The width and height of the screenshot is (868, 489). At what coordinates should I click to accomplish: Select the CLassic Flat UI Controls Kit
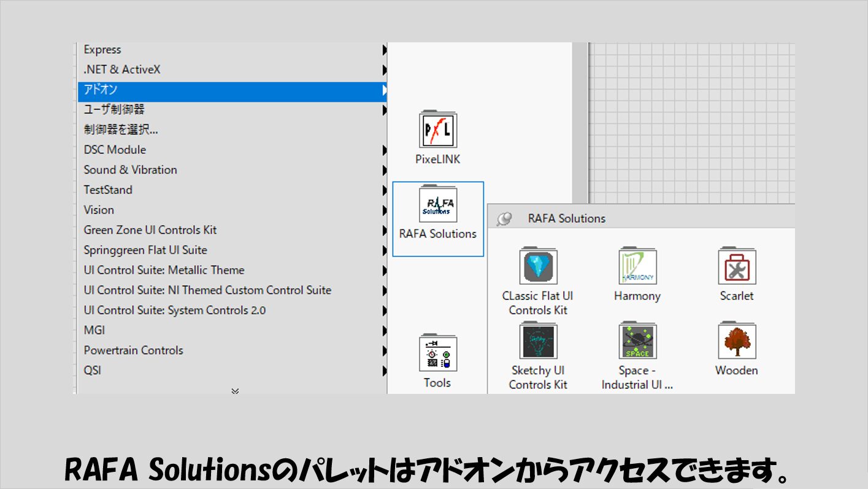pos(537,266)
